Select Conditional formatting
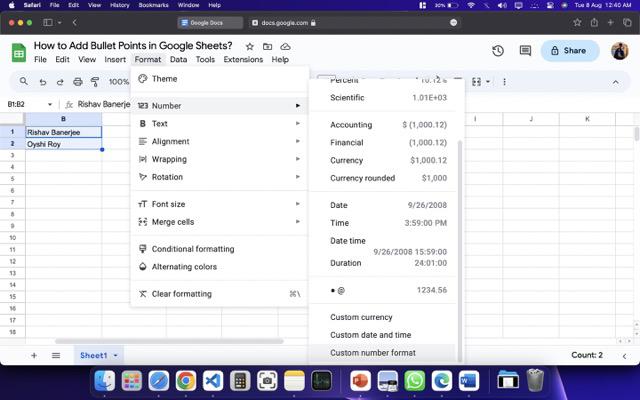The width and height of the screenshot is (640, 400). (219, 249)
